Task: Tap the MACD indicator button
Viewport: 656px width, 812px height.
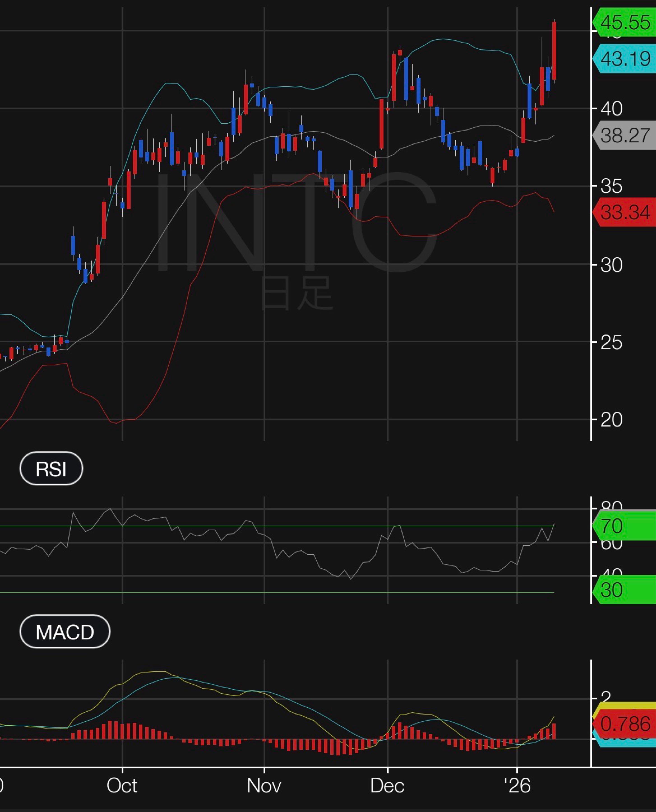Action: tap(65, 632)
